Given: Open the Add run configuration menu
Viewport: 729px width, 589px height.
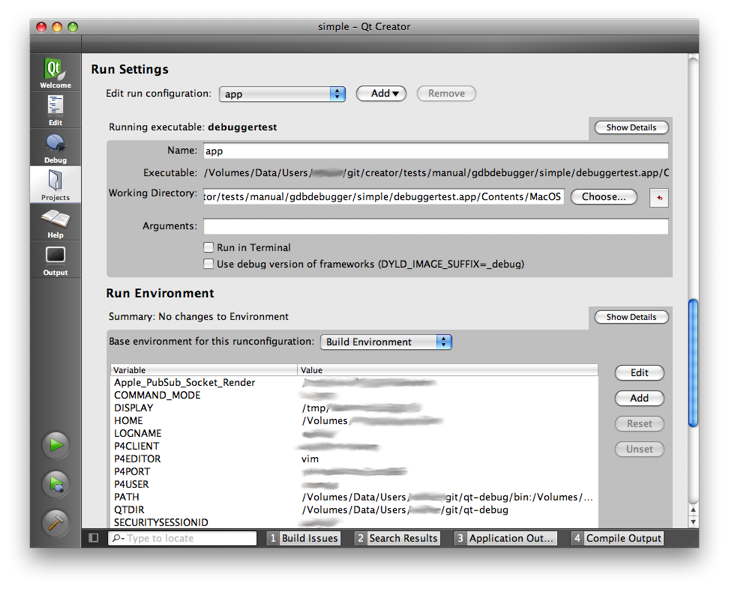Looking at the screenshot, I should pyautogui.click(x=381, y=93).
